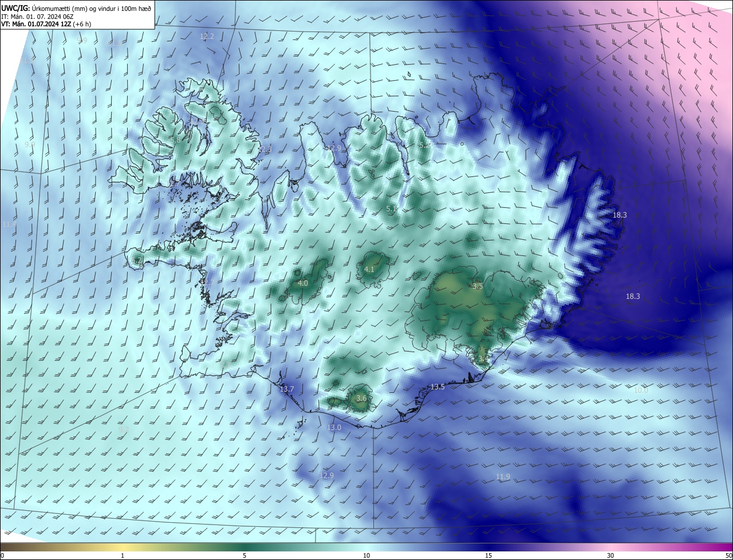Image resolution: width=733 pixels, height=560 pixels.
Task: Click the 3.5 value on the large eastern glacier
Action: click(478, 285)
